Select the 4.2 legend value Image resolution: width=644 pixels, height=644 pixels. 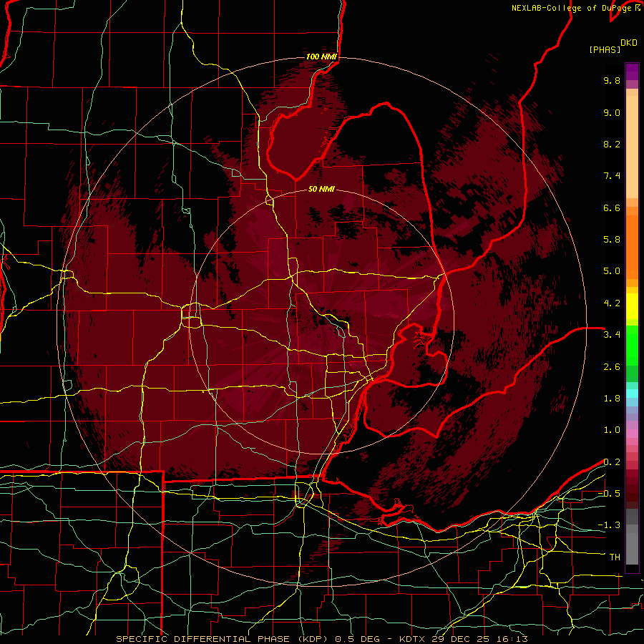click(x=612, y=303)
